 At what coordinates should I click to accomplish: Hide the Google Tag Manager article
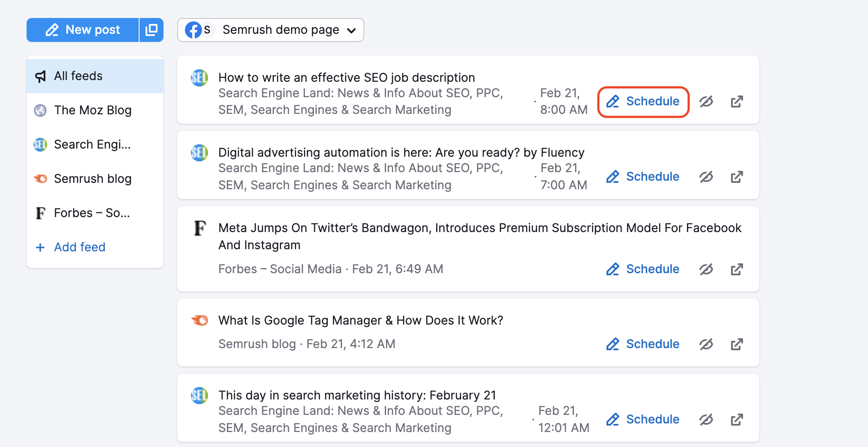tap(706, 344)
